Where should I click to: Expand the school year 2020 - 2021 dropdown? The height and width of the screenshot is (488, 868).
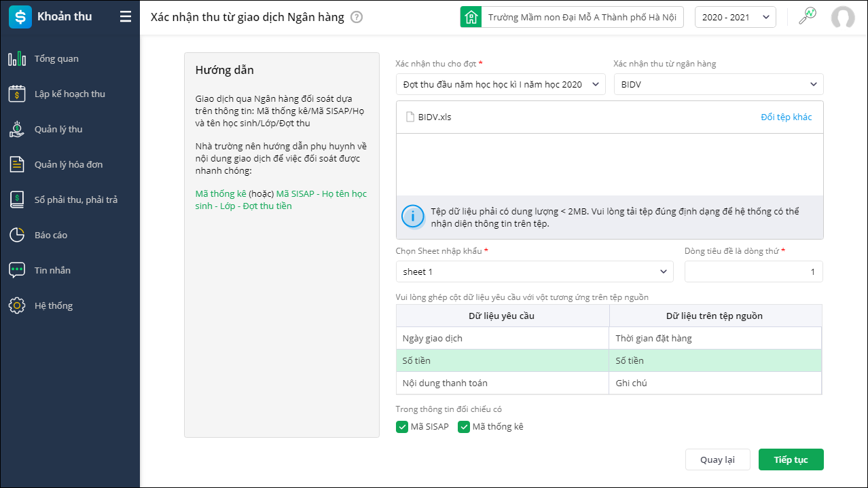pos(735,17)
